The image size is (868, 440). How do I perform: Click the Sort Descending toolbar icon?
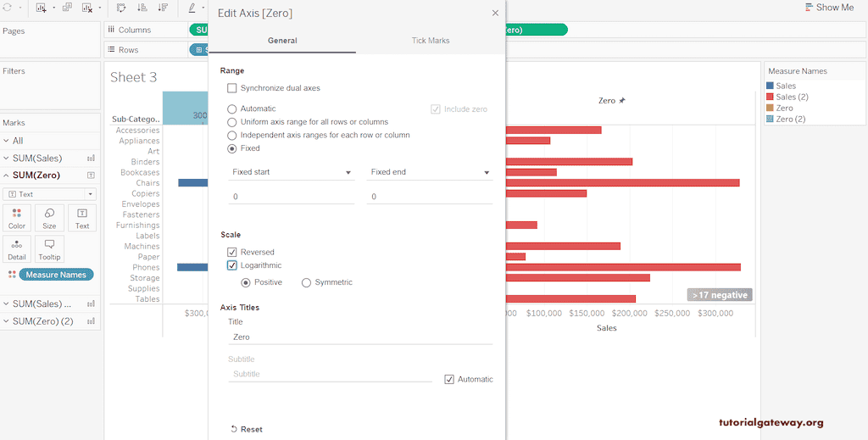162,8
